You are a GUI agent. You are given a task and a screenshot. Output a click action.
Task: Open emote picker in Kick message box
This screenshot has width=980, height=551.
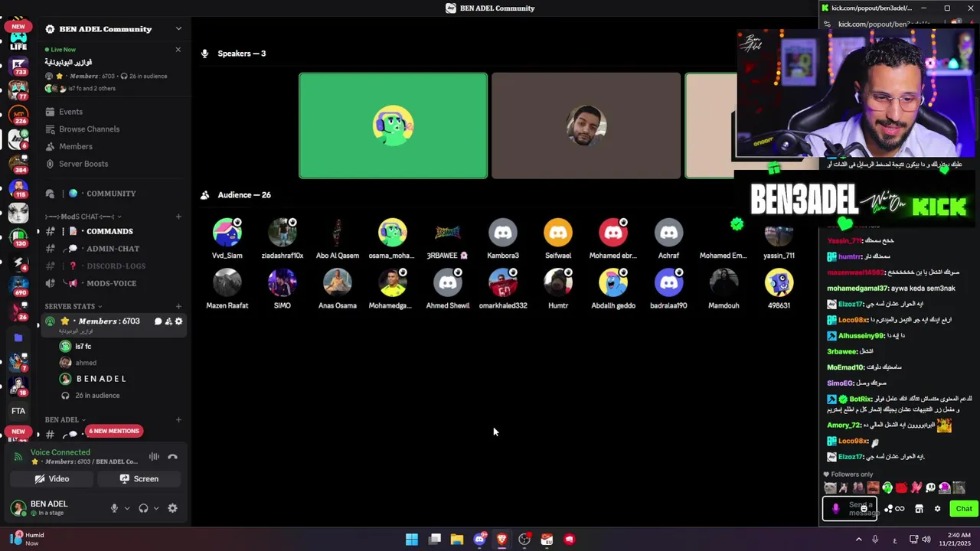(x=864, y=508)
